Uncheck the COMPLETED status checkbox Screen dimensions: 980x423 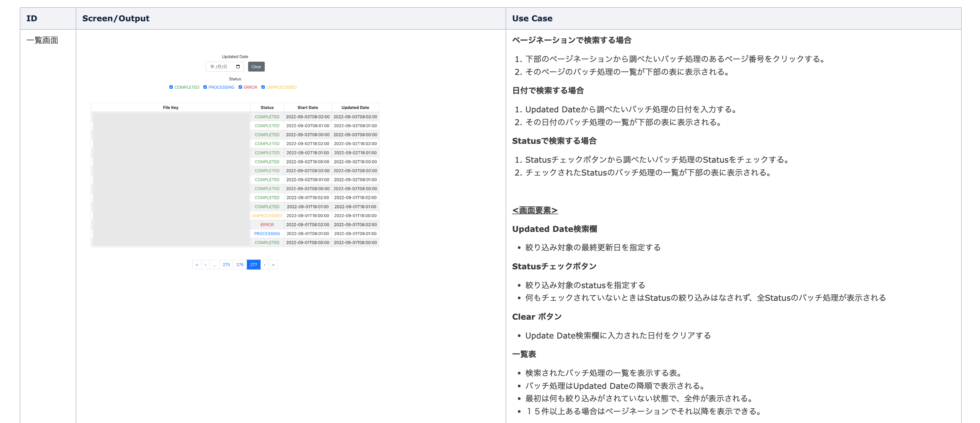(x=171, y=87)
